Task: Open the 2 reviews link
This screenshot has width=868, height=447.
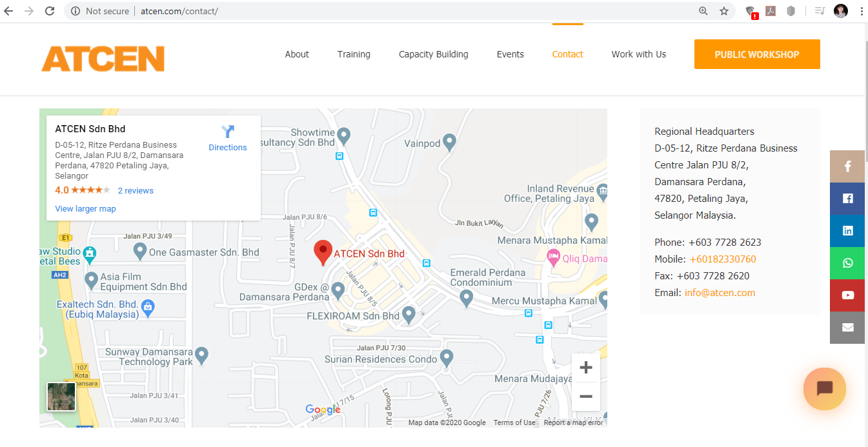Action: click(x=136, y=190)
